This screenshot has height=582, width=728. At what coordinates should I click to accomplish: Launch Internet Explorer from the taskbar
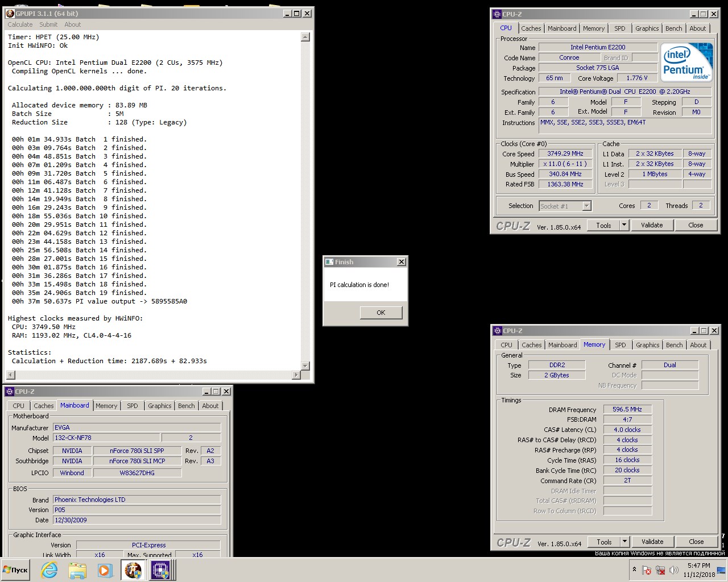tap(49, 570)
